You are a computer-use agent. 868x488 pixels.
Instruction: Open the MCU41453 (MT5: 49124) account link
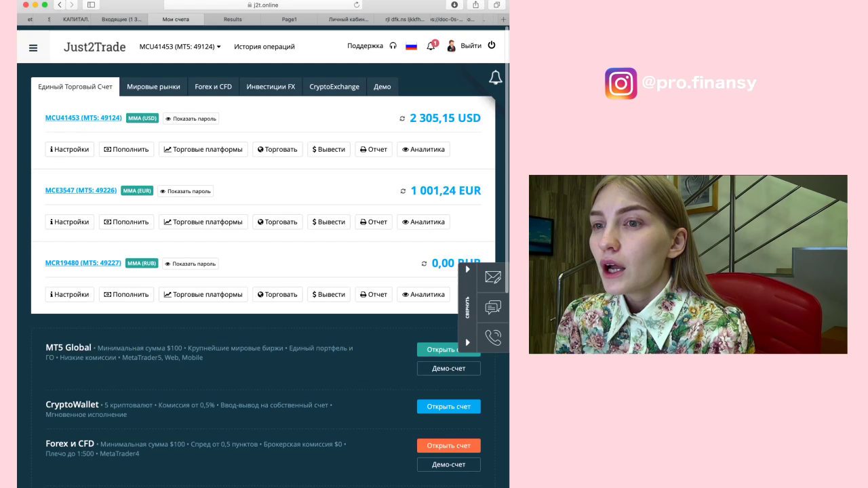(83, 118)
